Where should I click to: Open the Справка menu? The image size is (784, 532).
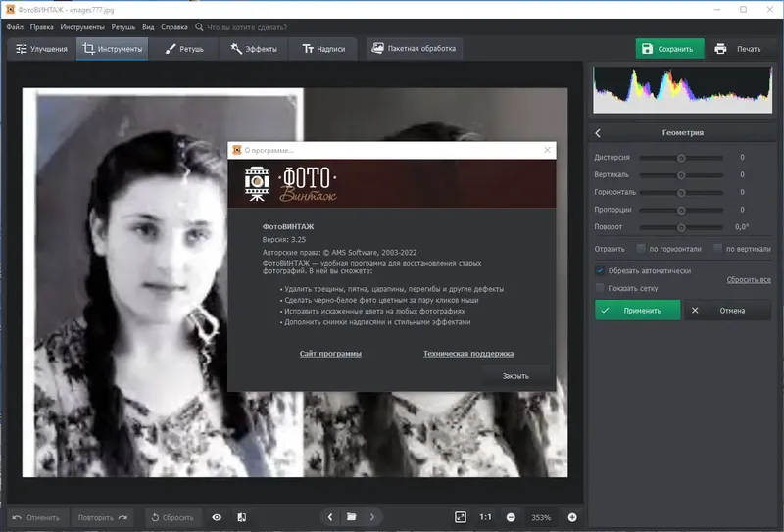[x=174, y=27]
